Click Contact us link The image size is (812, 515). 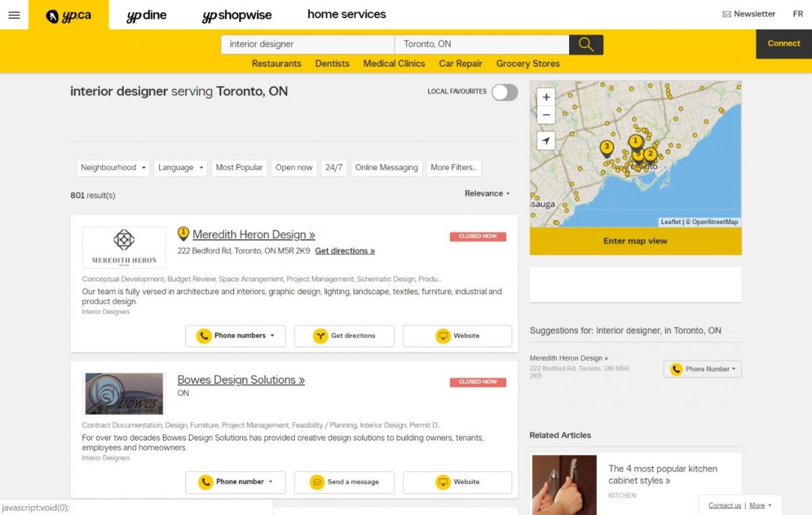point(725,506)
